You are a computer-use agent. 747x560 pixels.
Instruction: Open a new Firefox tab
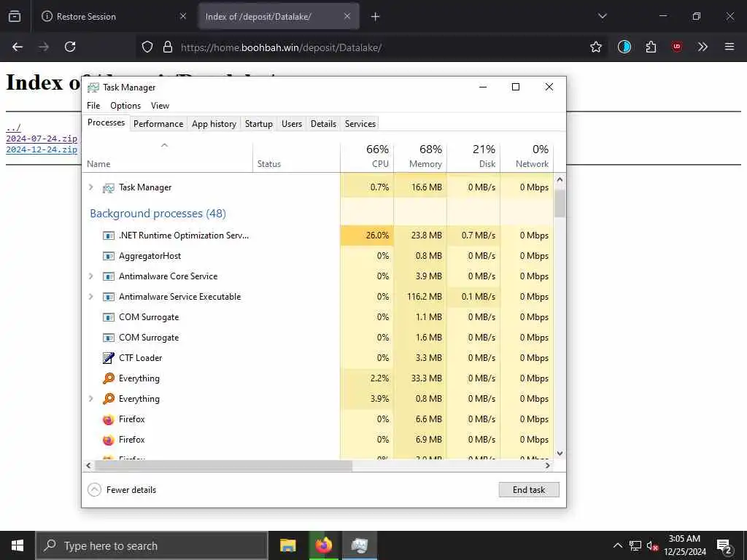pyautogui.click(x=376, y=17)
